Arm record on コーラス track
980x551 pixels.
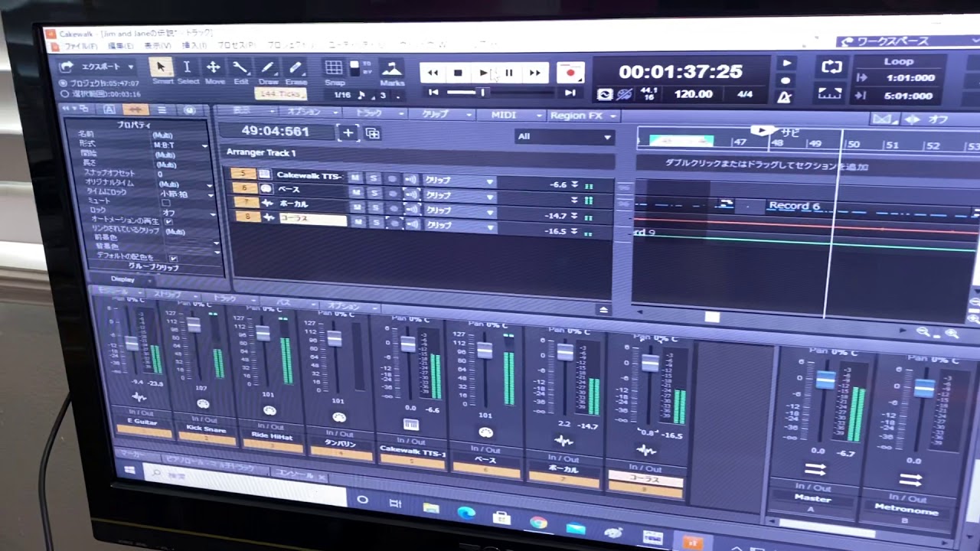pyautogui.click(x=394, y=223)
